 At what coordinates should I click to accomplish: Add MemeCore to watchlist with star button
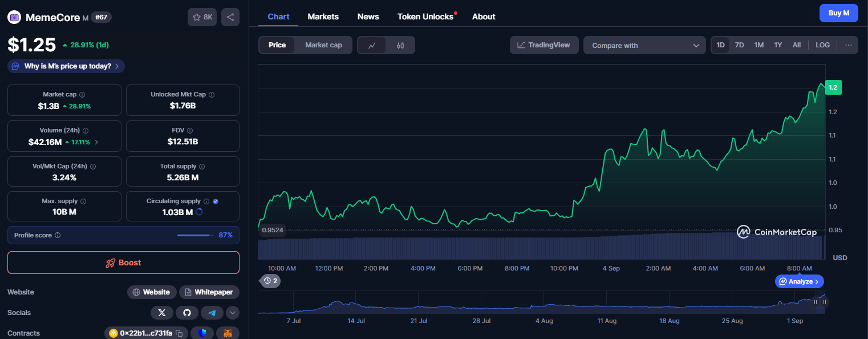(x=202, y=17)
